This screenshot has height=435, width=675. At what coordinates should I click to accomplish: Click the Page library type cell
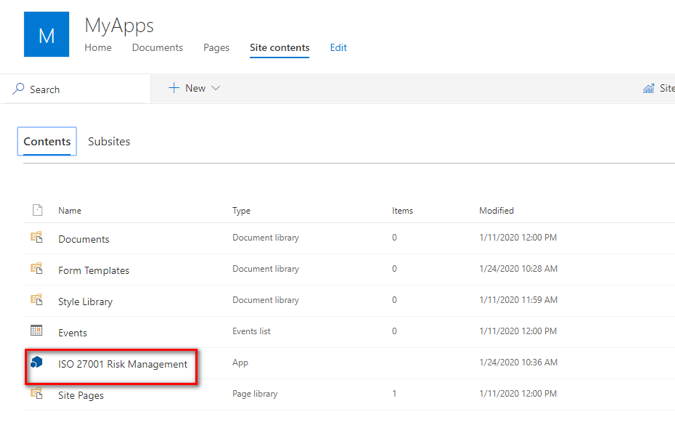point(255,394)
